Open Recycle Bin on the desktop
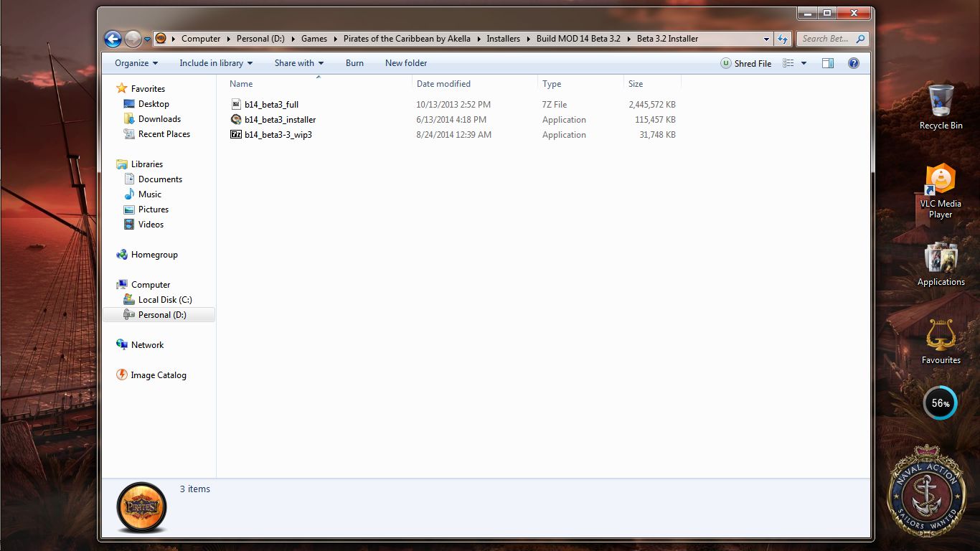The width and height of the screenshot is (980, 551). (x=941, y=107)
